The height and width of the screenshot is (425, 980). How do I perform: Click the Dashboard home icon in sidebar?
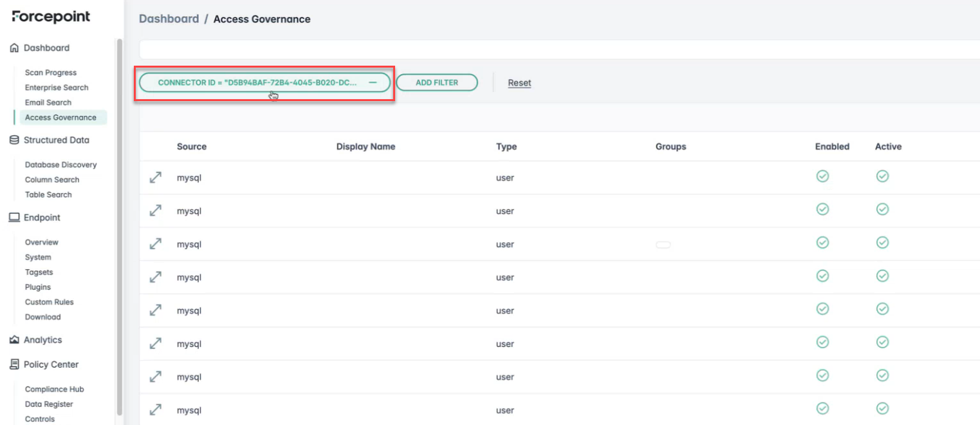[14, 48]
